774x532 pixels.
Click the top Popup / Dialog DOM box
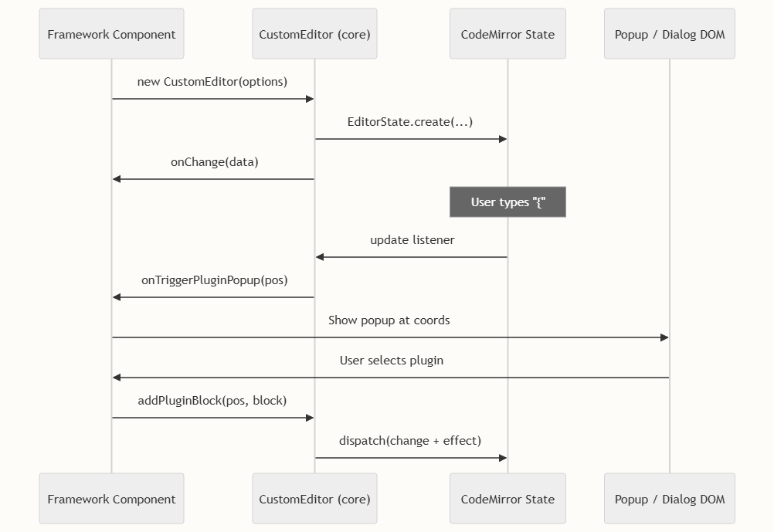click(x=670, y=34)
